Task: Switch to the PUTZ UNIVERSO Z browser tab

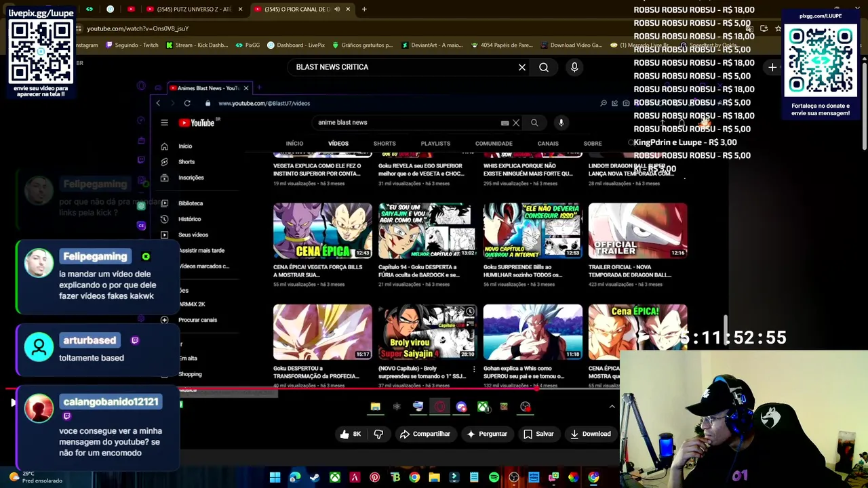Action: pos(193,9)
